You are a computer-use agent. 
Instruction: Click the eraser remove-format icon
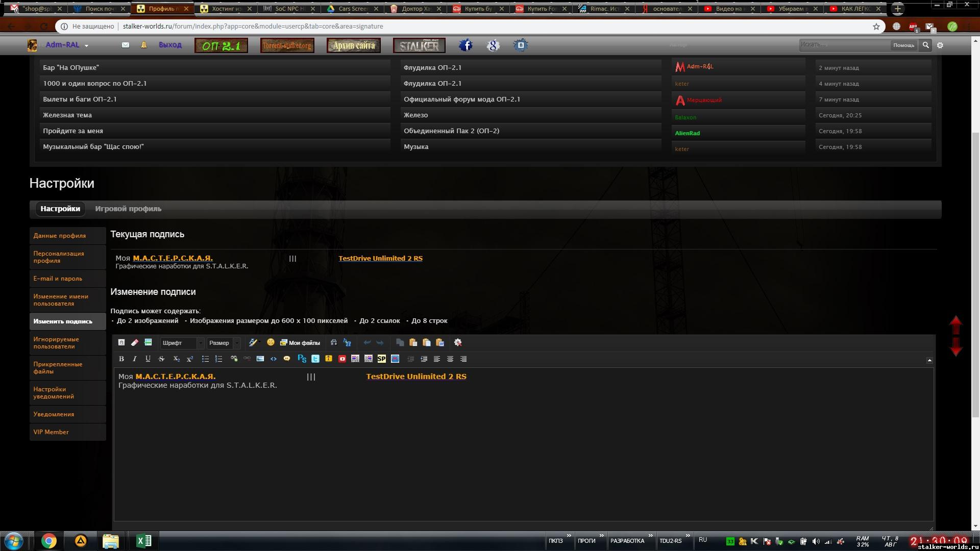coord(135,343)
